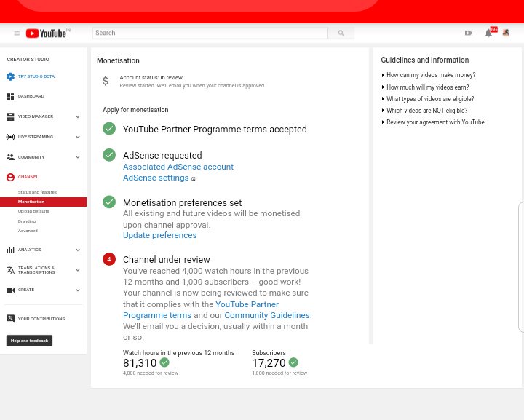The height and width of the screenshot is (420, 524).
Task: Click '1,000 needed for review' text
Action: tap(279, 373)
